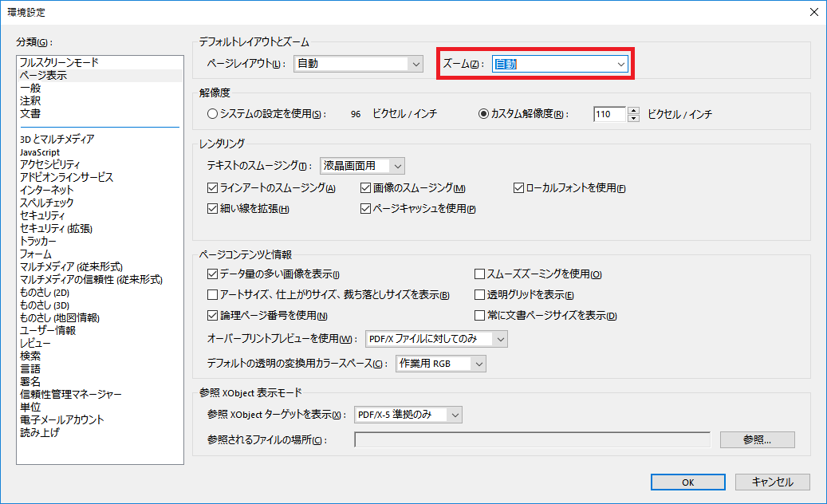Open 3D とマルチメディア settings
The image size is (827, 504).
(57, 140)
